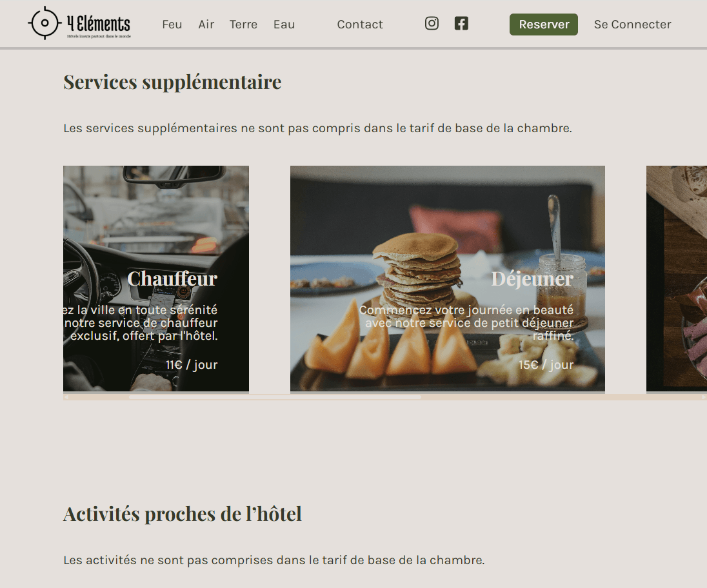Screen dimensions: 707x588
Task: Open the Contact page link
Action: (x=360, y=24)
